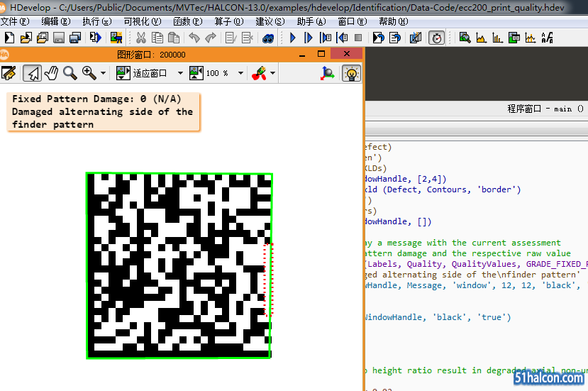Click the image zoom percentage icon
The width and height of the screenshot is (588, 391).
[x=196, y=73]
